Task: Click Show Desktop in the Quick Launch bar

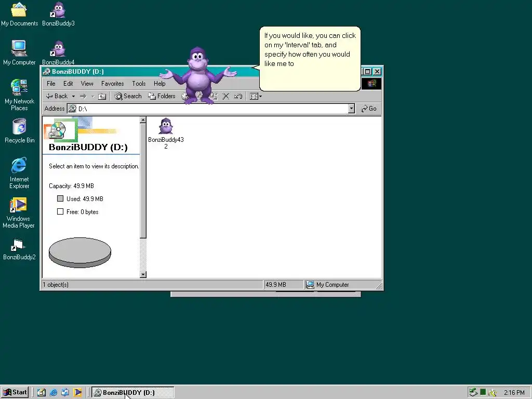Action: pos(42,393)
